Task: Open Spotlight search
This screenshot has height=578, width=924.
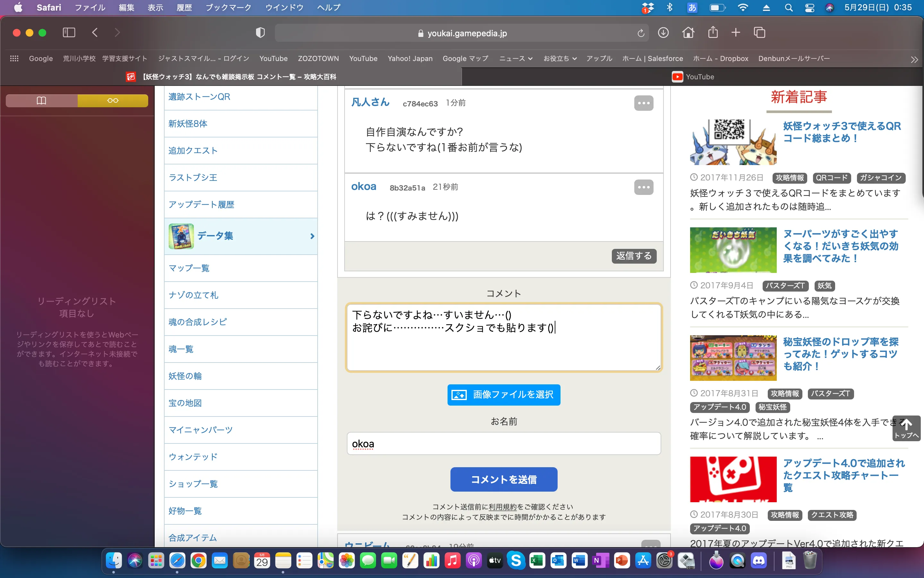Action: coord(789,8)
